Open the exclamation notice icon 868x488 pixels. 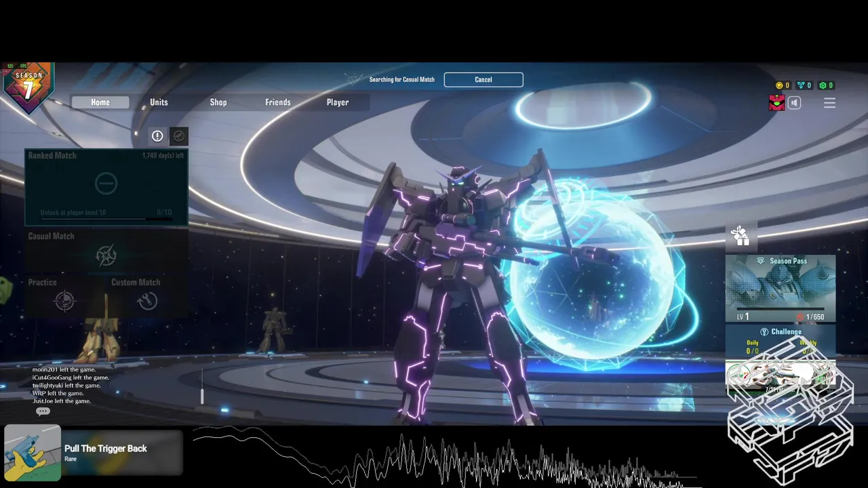[x=157, y=136]
